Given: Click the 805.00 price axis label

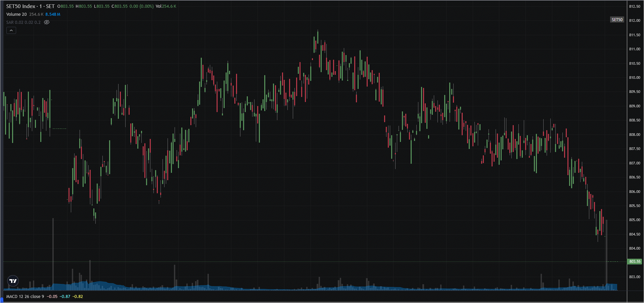Looking at the screenshot, I should click(634, 220).
